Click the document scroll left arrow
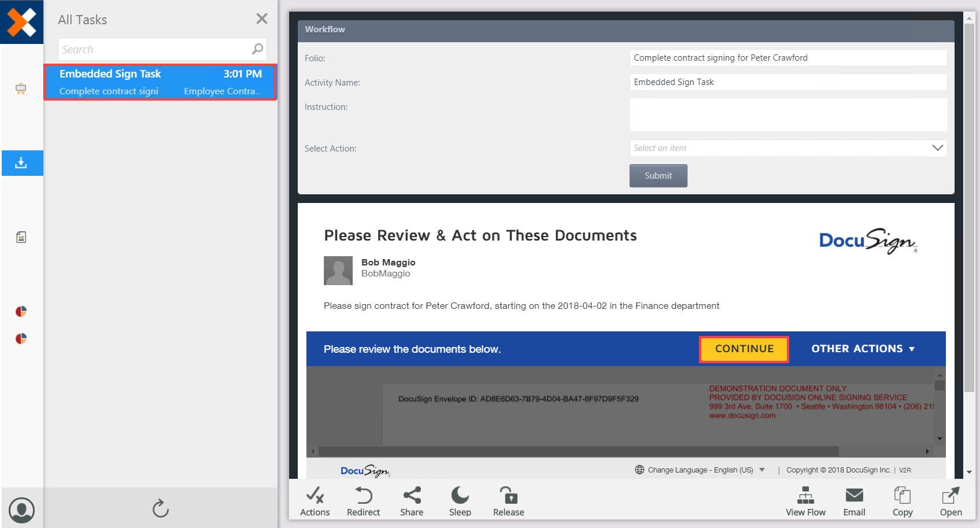980x528 pixels. 313,451
